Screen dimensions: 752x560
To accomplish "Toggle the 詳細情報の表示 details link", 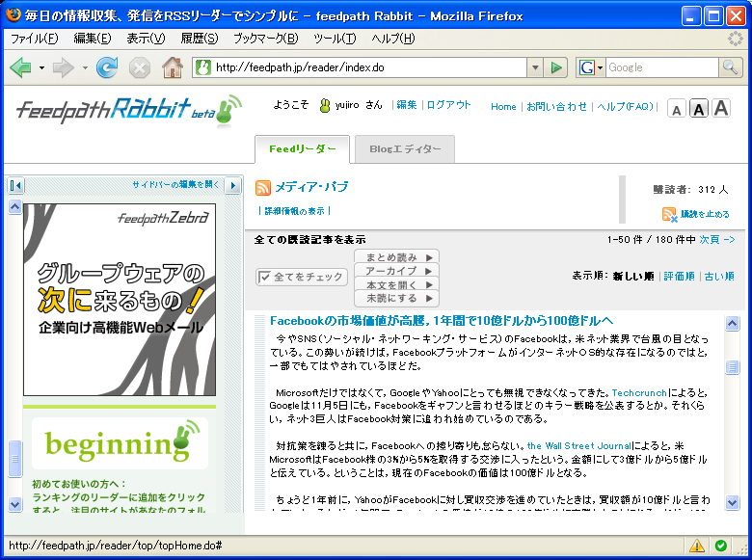I will point(294,211).
